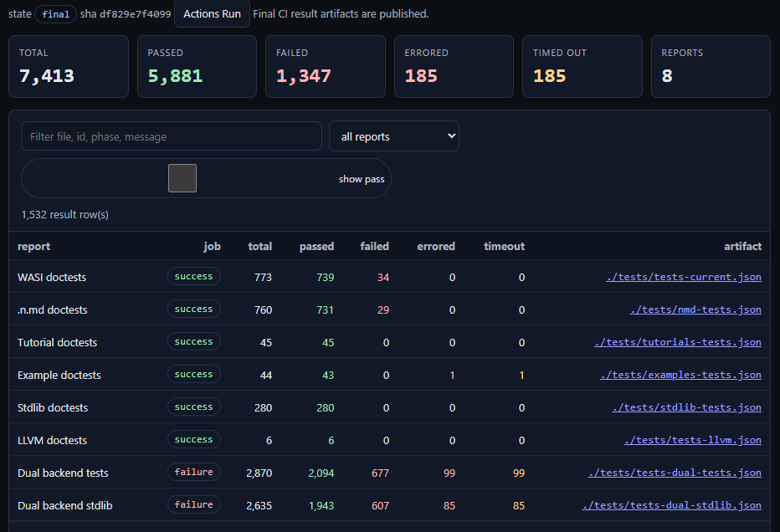780x532 pixels.
Task: Open ./tests/tests-dual-tests.json artifact link
Action: pyautogui.click(x=675, y=473)
